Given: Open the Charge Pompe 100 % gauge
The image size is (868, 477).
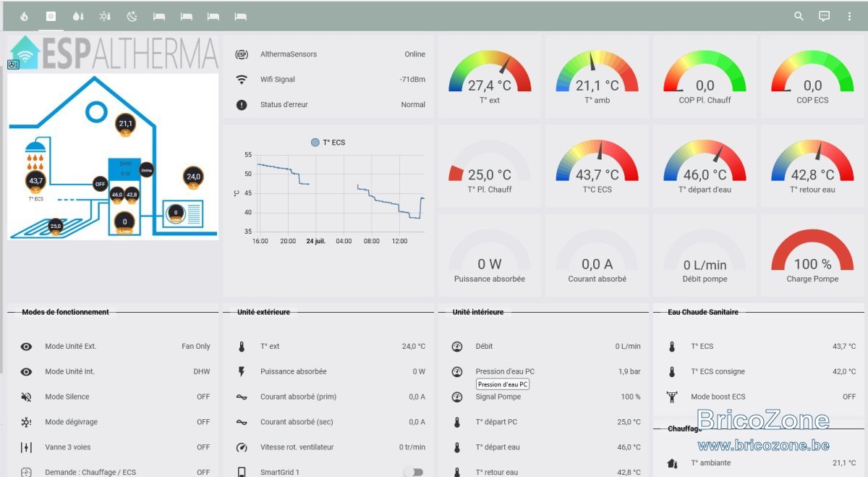Looking at the screenshot, I should (812, 256).
